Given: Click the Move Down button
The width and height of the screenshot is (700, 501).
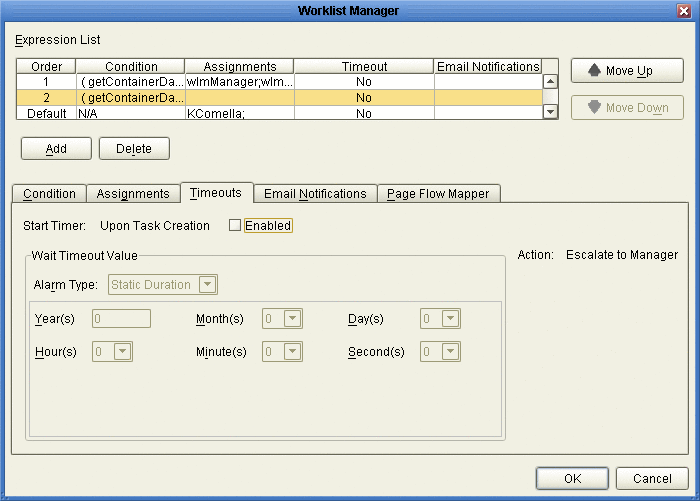Looking at the screenshot, I should click(x=627, y=108).
